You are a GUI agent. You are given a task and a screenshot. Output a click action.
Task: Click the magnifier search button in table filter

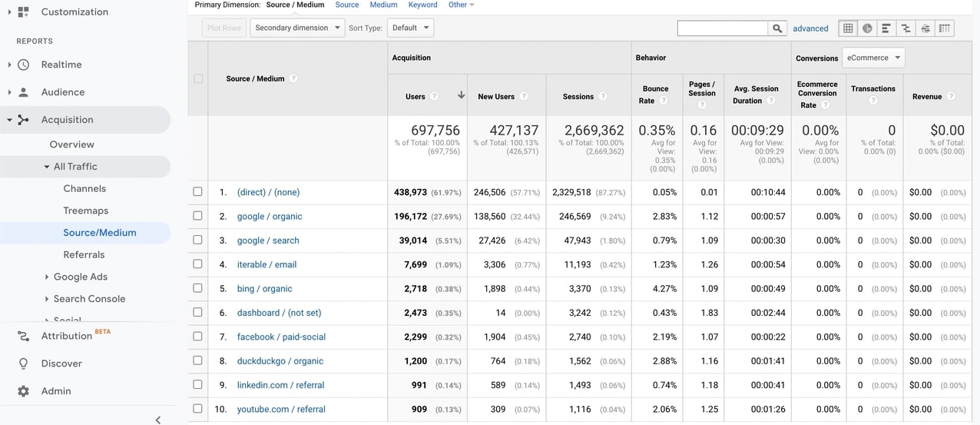click(778, 28)
